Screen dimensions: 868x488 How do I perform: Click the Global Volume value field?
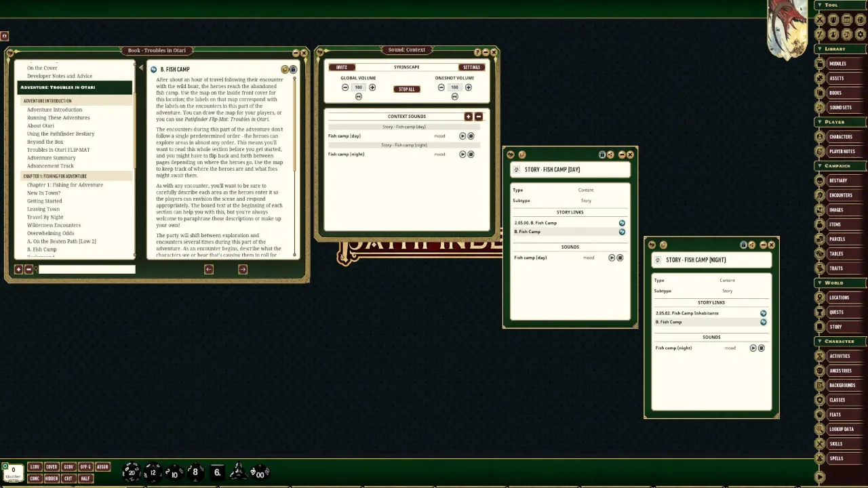click(359, 87)
